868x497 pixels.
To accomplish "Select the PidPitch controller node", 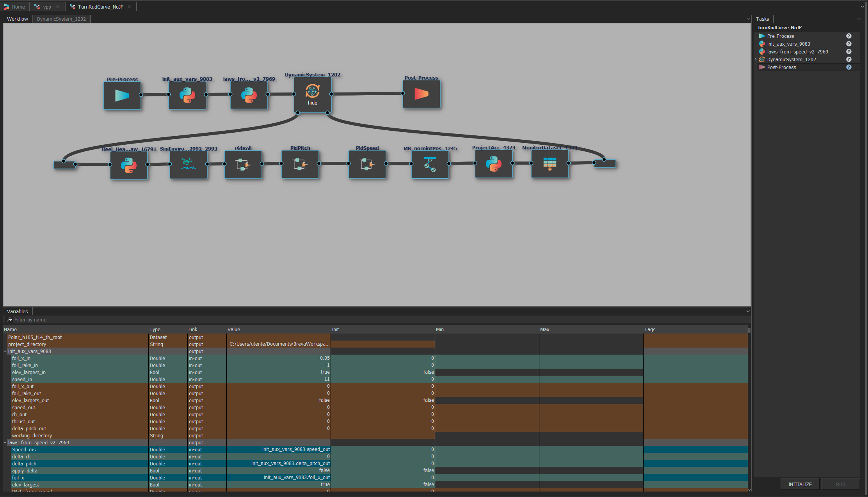I will (300, 164).
